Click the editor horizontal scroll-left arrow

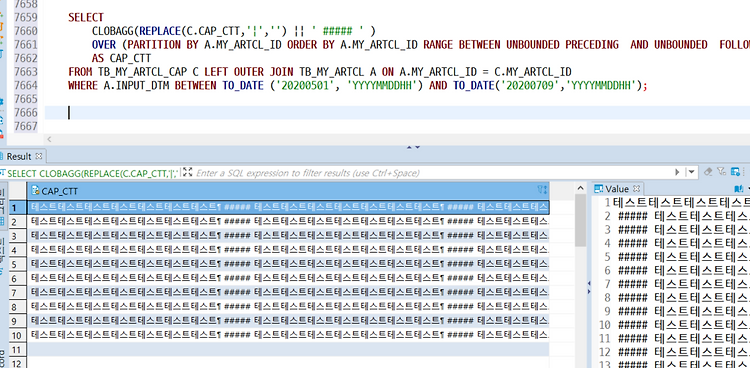coord(49,140)
